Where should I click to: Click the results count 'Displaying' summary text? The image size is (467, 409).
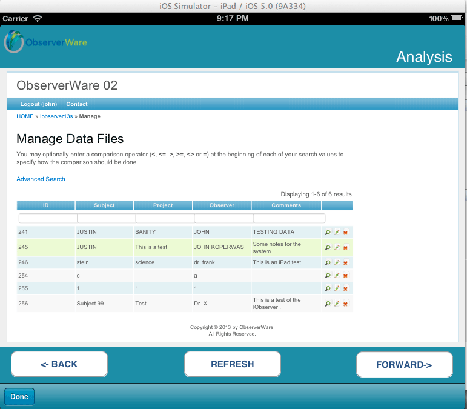click(316, 194)
